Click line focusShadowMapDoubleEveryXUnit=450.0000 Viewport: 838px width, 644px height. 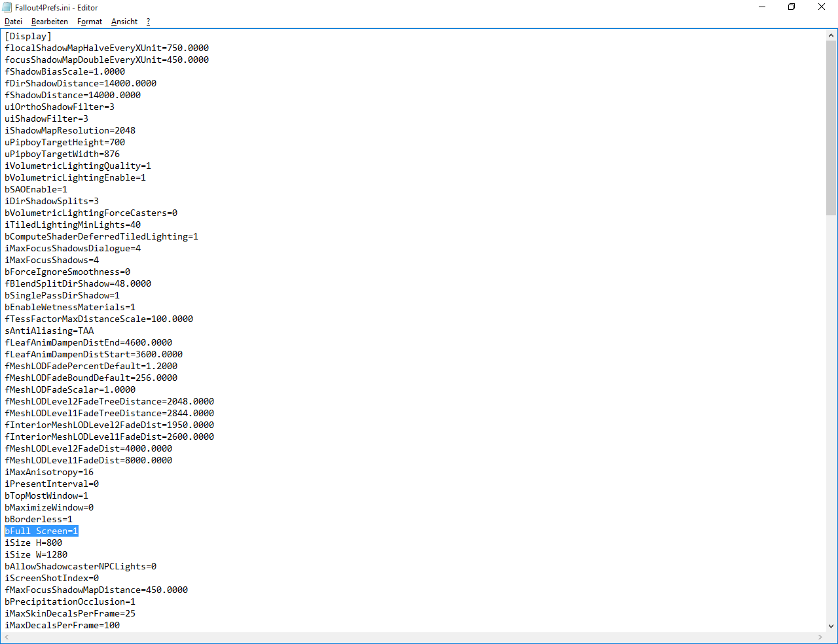click(x=107, y=60)
